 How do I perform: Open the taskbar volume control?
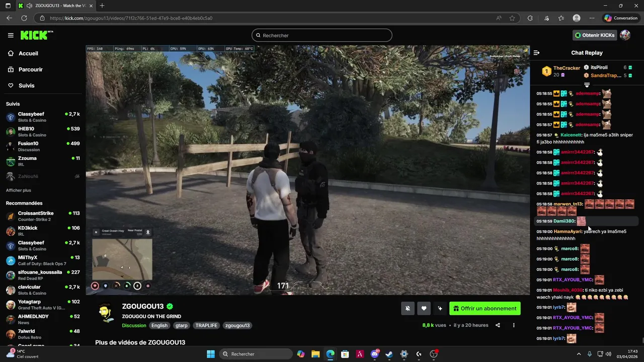pos(608,354)
